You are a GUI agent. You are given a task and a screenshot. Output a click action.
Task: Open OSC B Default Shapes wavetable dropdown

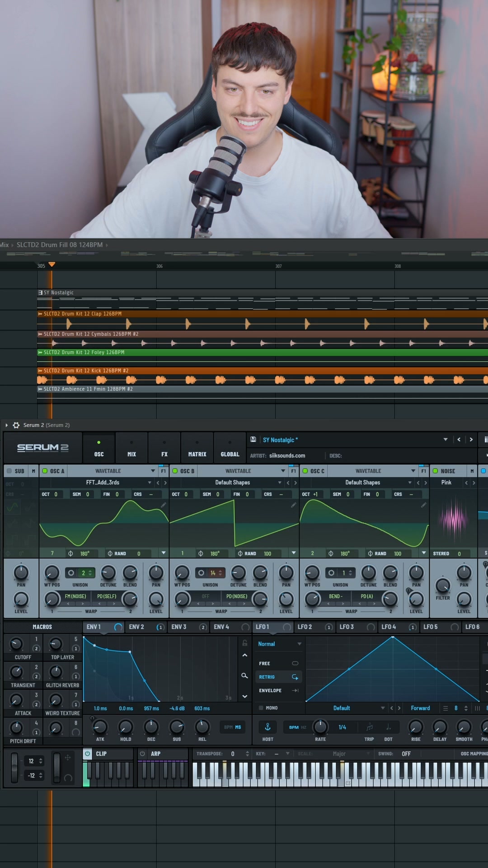click(280, 482)
